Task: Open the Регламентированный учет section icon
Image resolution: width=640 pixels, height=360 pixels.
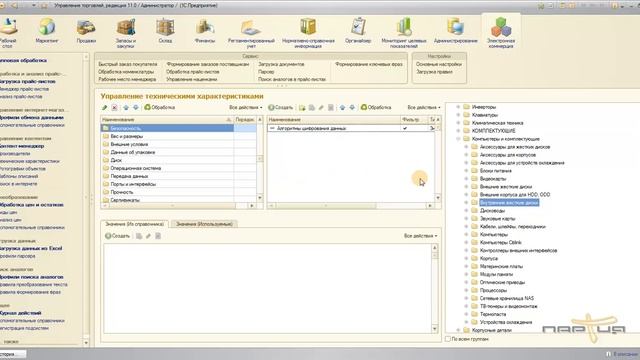Action: click(251, 33)
